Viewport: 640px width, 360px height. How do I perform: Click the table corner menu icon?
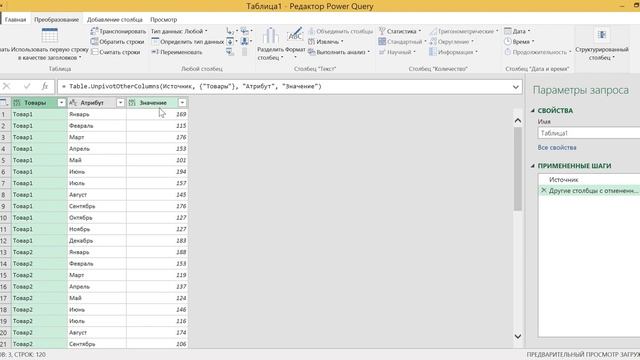tap(4, 102)
